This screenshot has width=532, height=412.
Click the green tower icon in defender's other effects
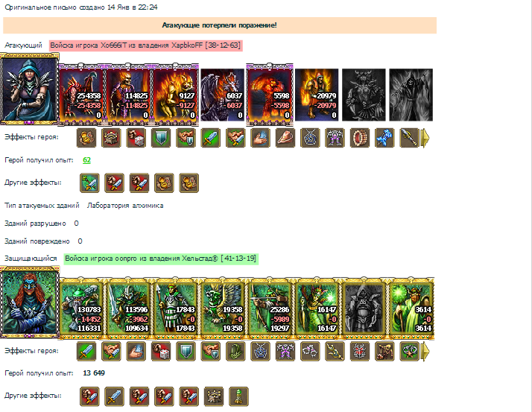238,396
